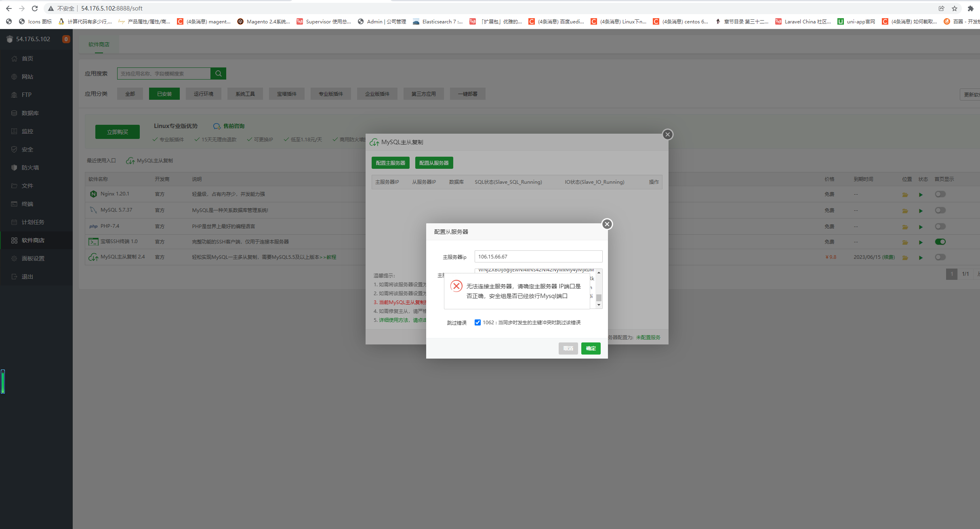Click the 续费 renew link
980x529 pixels.
pyautogui.click(x=888, y=257)
